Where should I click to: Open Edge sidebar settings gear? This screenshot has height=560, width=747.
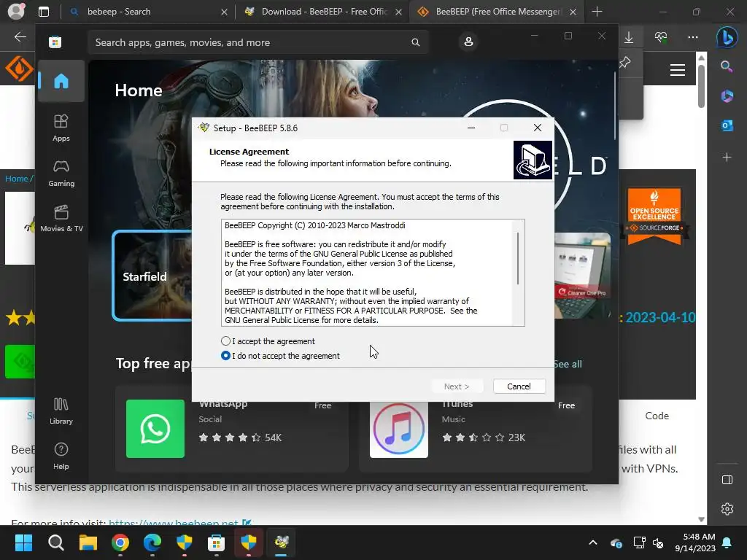(x=727, y=509)
